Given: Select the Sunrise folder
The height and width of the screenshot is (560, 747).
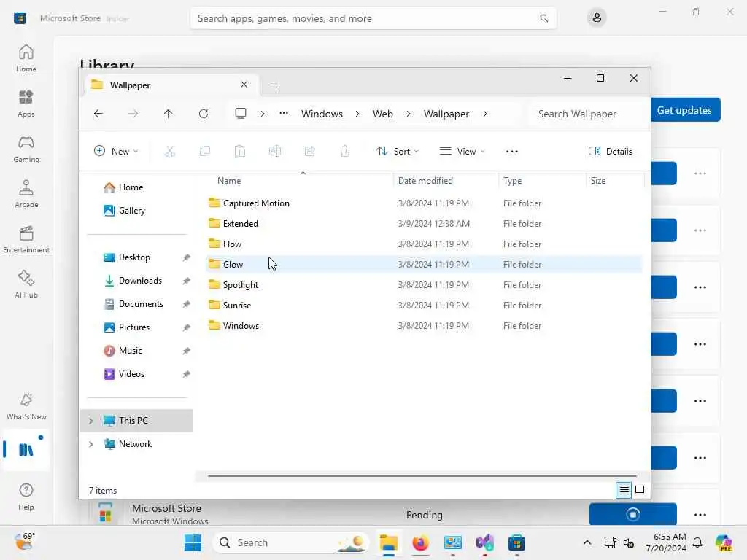Looking at the screenshot, I should tap(424, 306).
